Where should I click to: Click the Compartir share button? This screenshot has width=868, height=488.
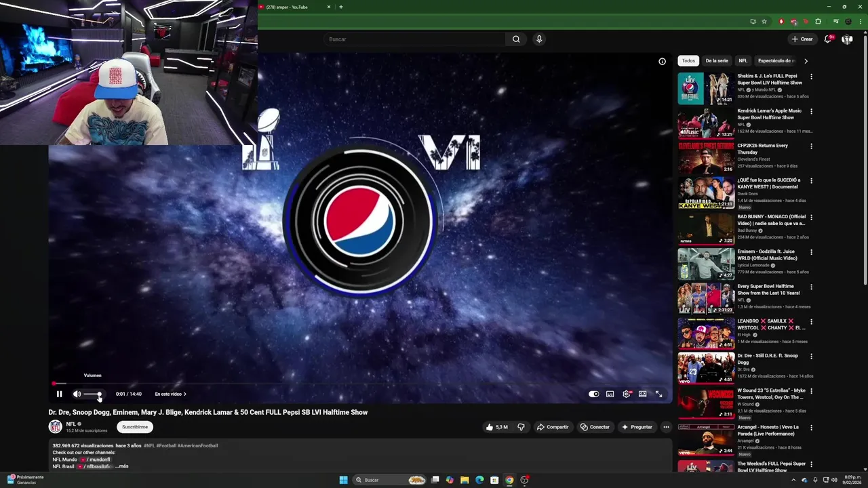pos(553,427)
